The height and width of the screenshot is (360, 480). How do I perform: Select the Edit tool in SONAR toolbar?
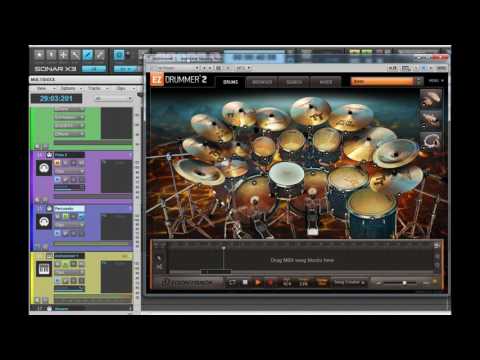click(76, 55)
